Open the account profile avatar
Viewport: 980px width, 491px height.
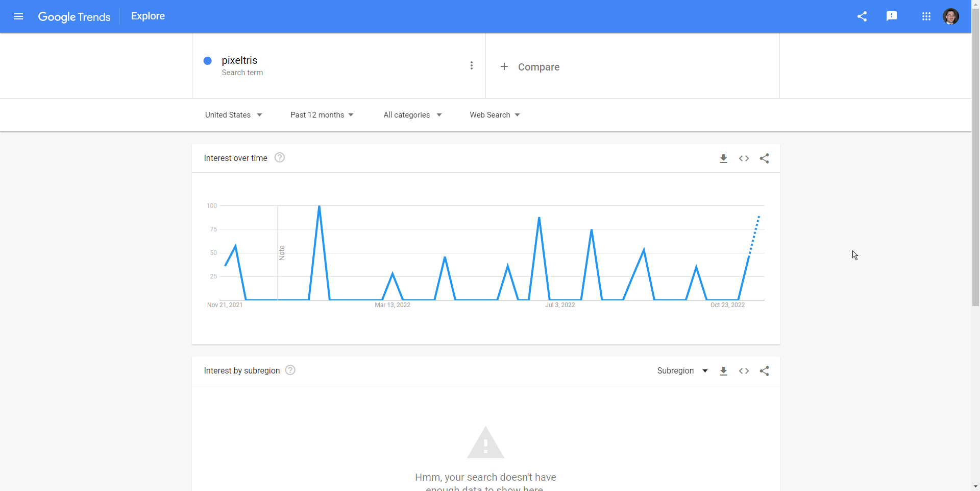(951, 16)
